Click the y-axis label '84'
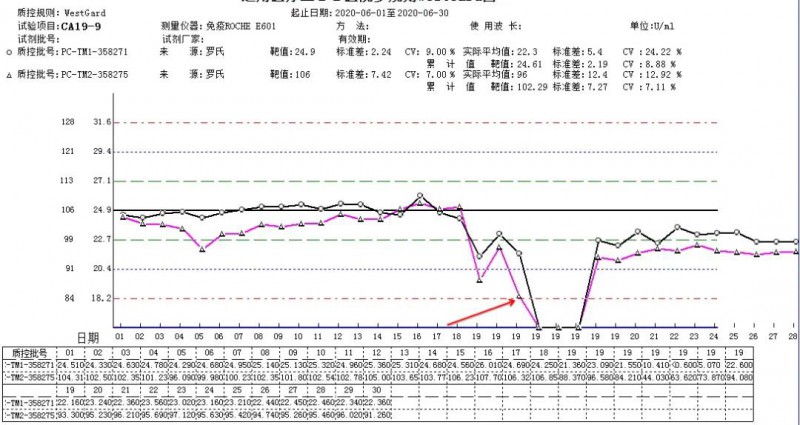Viewport: 800px width, 425px height. click(69, 298)
